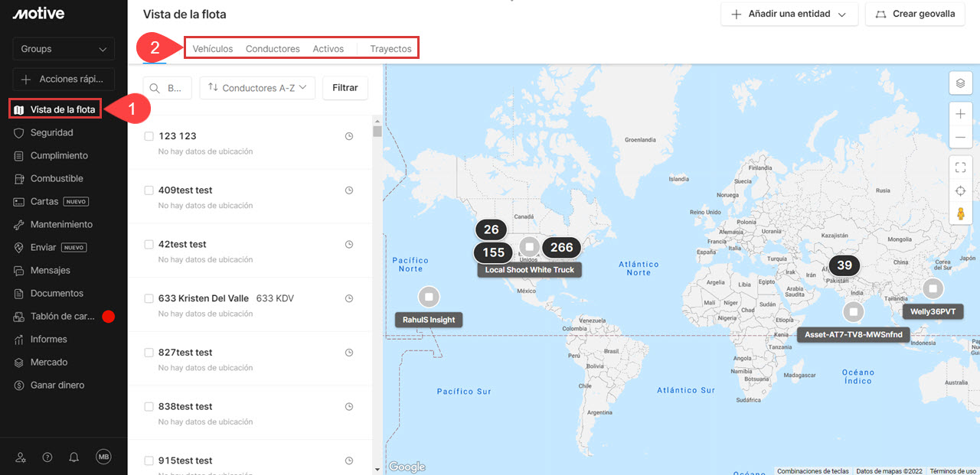Open the Mensajes chat icon

coord(19,270)
